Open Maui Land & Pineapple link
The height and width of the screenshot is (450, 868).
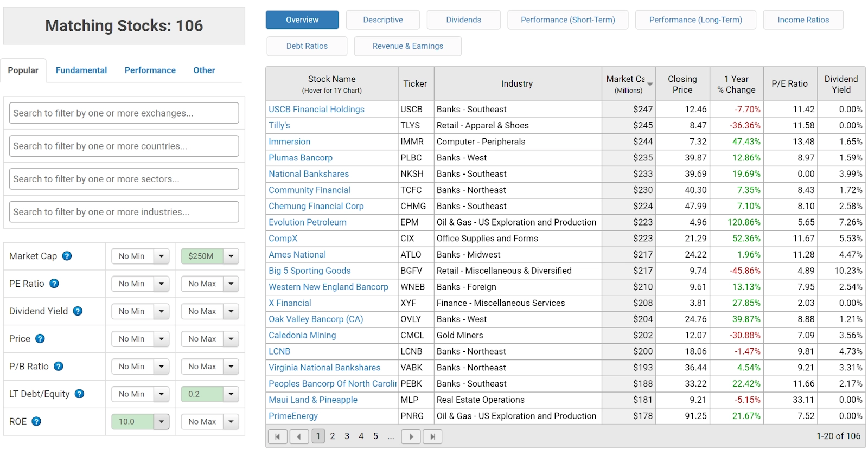click(313, 400)
